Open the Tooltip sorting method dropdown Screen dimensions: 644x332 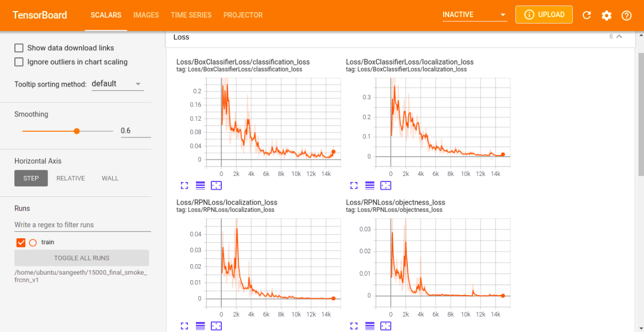click(x=118, y=83)
